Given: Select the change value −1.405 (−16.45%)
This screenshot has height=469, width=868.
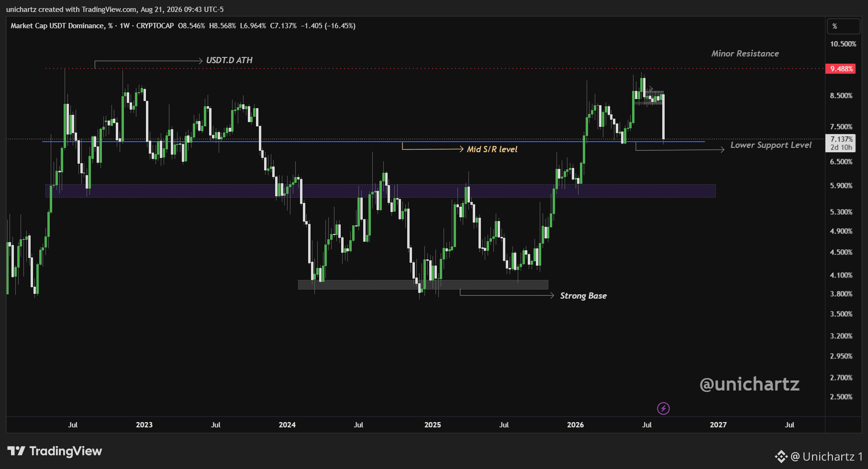Looking at the screenshot, I should (328, 26).
